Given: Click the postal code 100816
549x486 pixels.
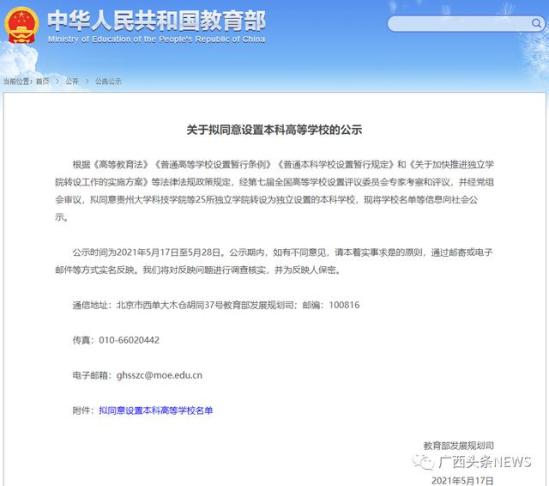Looking at the screenshot, I should tap(344, 305).
